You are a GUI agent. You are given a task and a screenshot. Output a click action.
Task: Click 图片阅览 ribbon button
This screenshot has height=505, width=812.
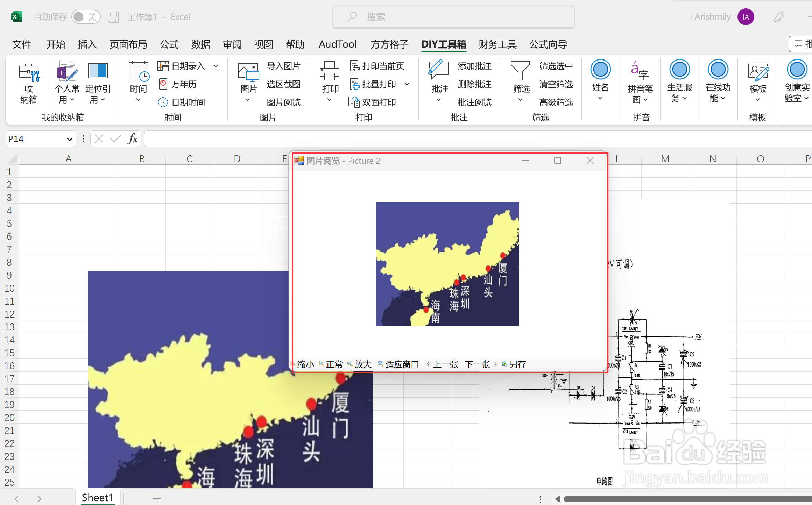click(284, 102)
